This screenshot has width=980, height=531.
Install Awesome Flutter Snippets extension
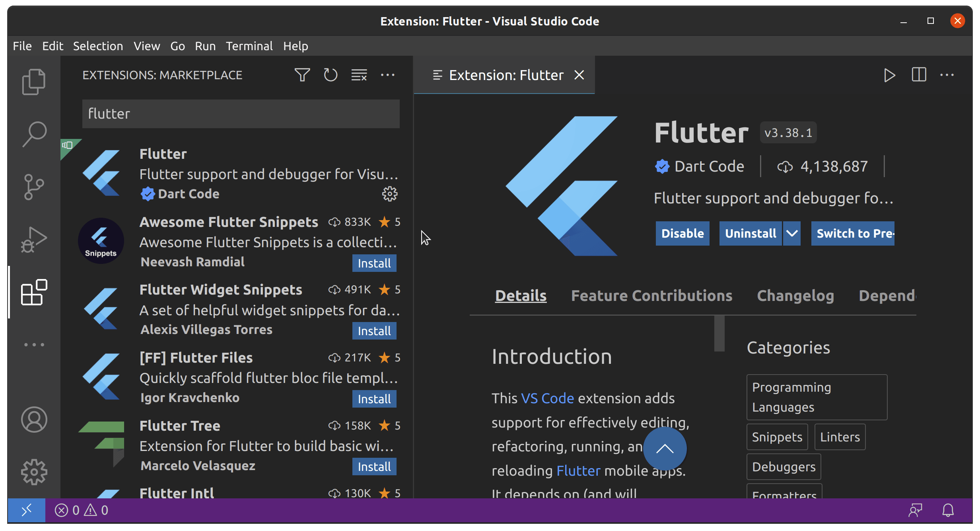click(374, 263)
